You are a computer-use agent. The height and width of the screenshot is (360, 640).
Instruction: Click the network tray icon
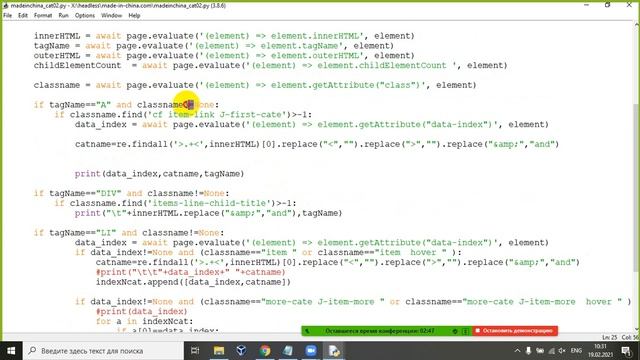coord(551,351)
